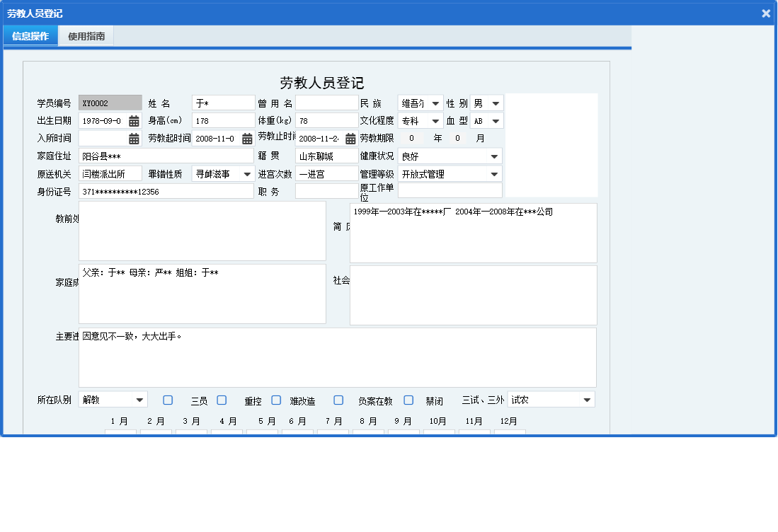Toggle the 三员 checkbox

168,400
